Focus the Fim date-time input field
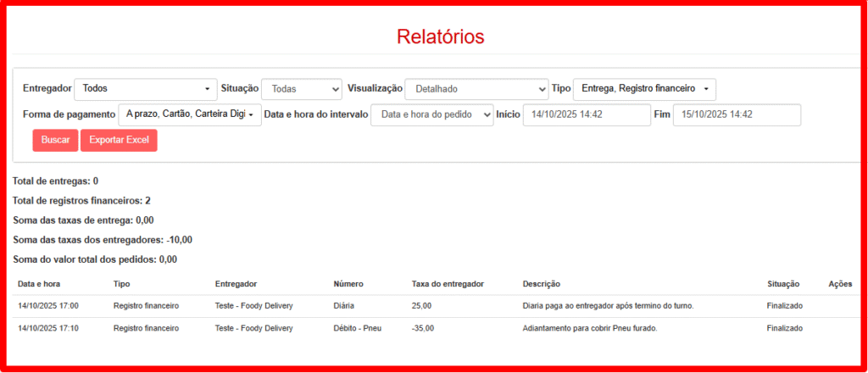The width and height of the screenshot is (868, 373). click(x=736, y=114)
